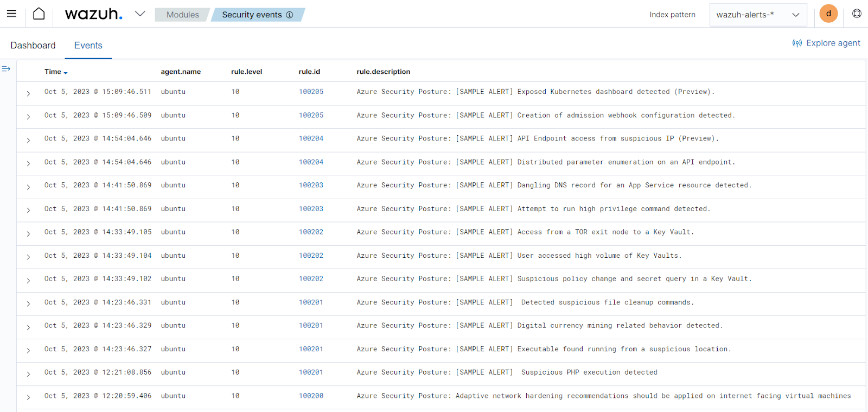This screenshot has height=412, width=868.
Task: Click the Time column sort arrow
Action: coord(66,73)
